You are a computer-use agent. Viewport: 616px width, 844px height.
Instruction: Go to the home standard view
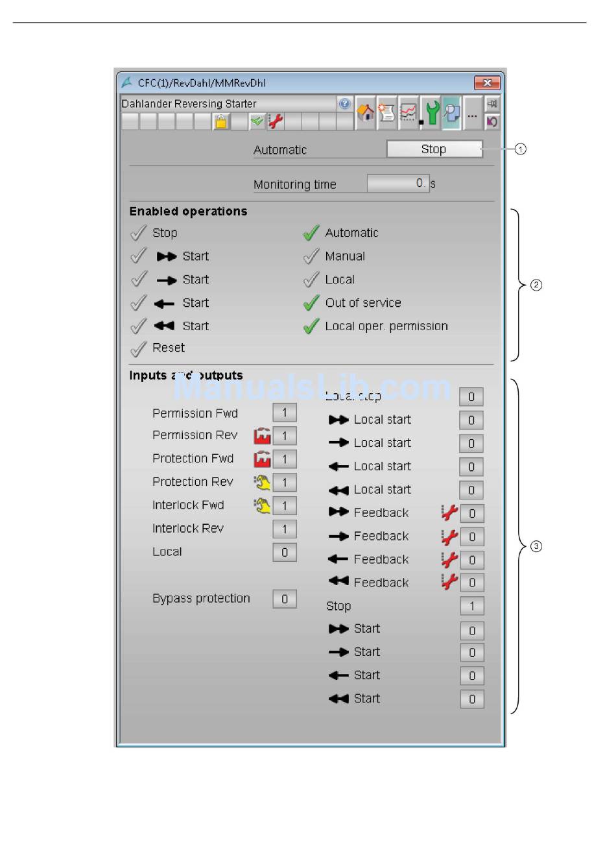pos(366,113)
